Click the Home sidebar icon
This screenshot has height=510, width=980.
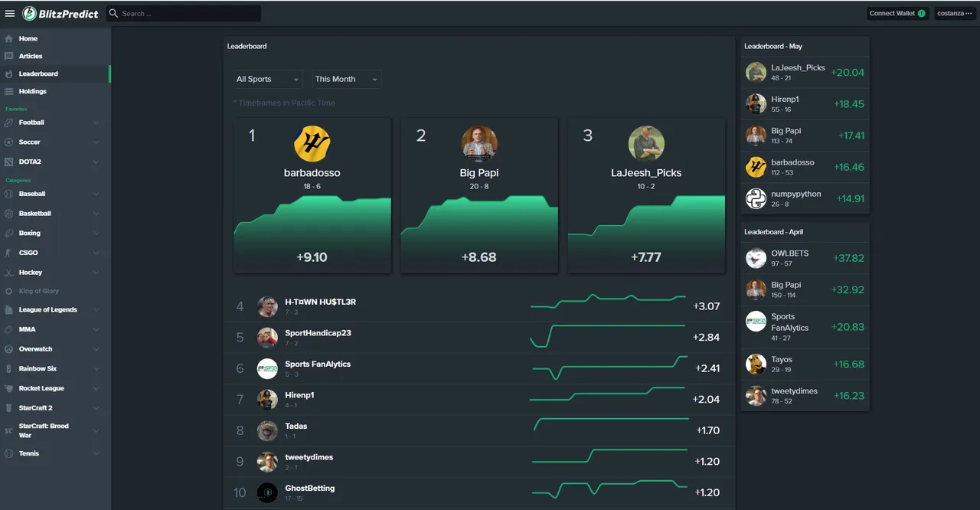click(x=8, y=38)
